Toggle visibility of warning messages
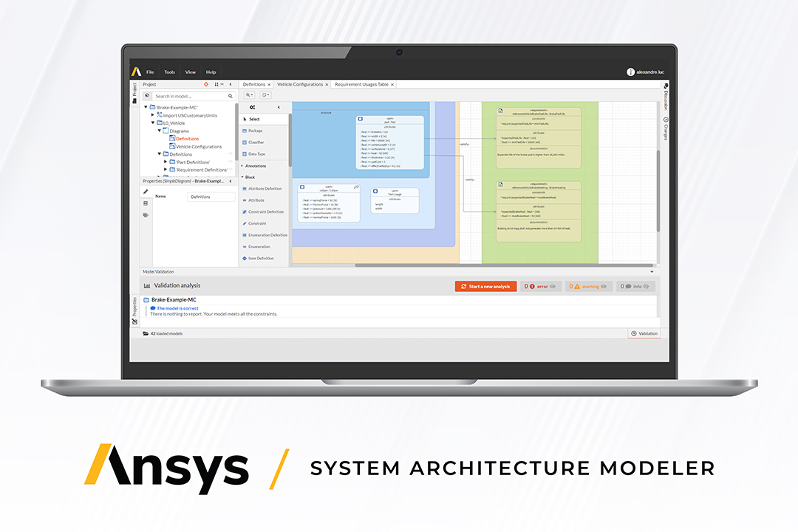 click(604, 286)
